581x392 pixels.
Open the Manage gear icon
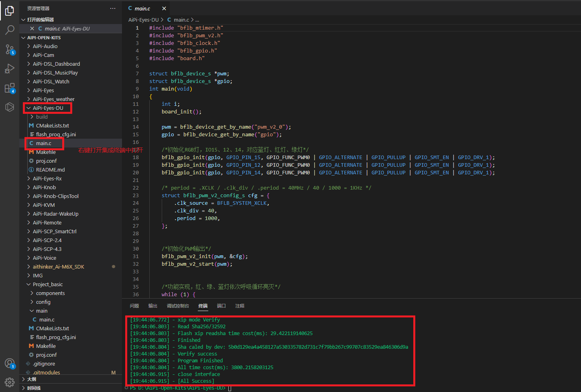10,382
